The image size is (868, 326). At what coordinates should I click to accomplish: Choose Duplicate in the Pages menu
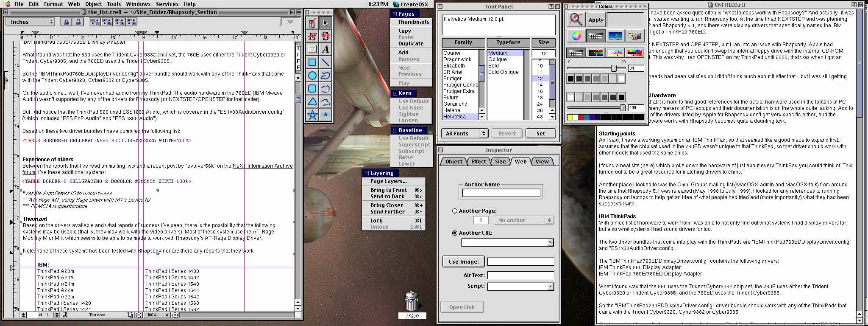pos(411,44)
